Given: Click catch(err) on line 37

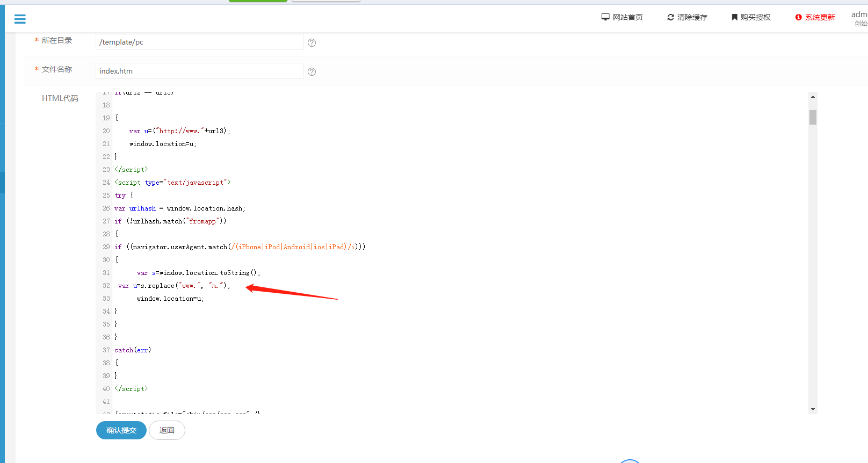Looking at the screenshot, I should click(133, 350).
